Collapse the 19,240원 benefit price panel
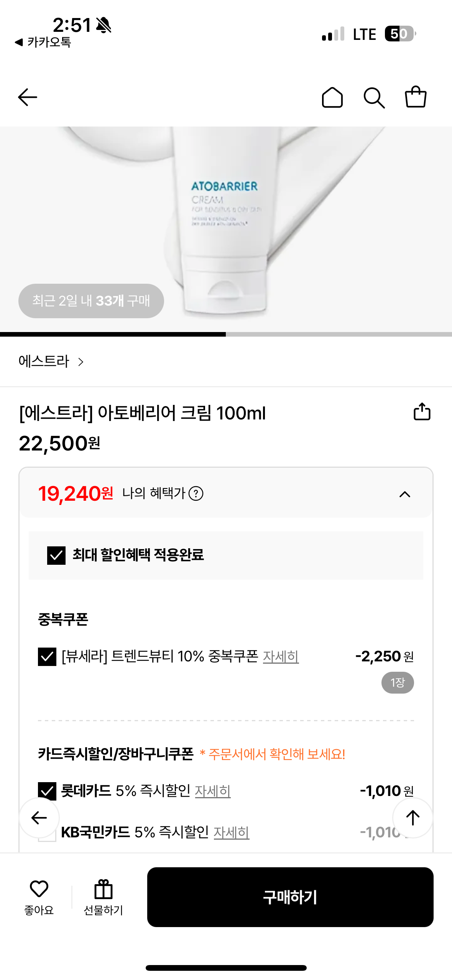This screenshot has height=980, width=452. click(x=405, y=494)
